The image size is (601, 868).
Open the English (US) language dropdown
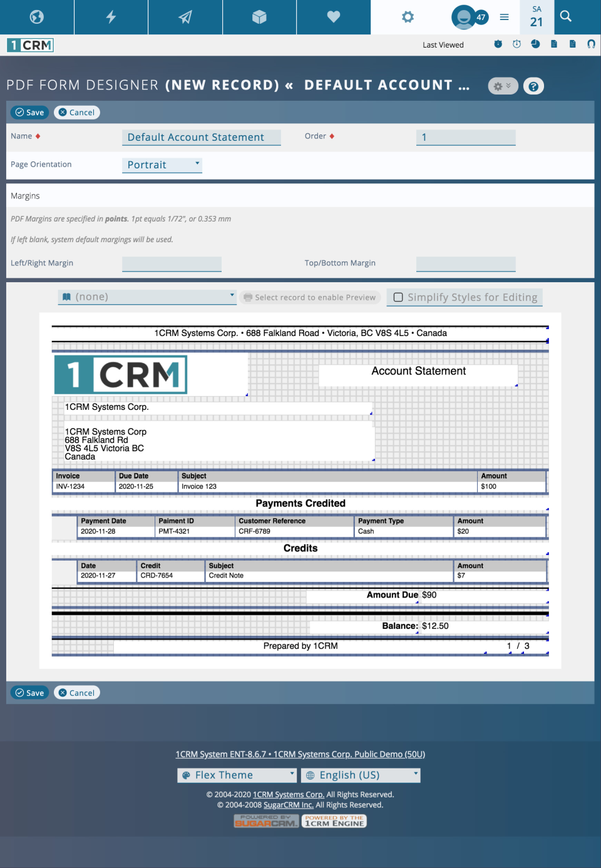(361, 776)
